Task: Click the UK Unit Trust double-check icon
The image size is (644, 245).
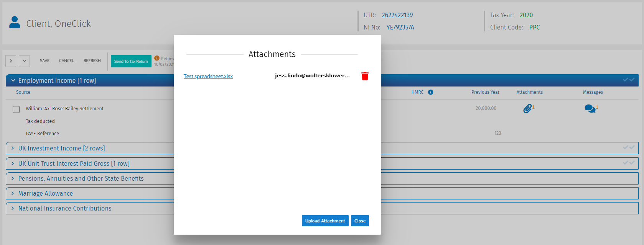Action: click(x=628, y=163)
